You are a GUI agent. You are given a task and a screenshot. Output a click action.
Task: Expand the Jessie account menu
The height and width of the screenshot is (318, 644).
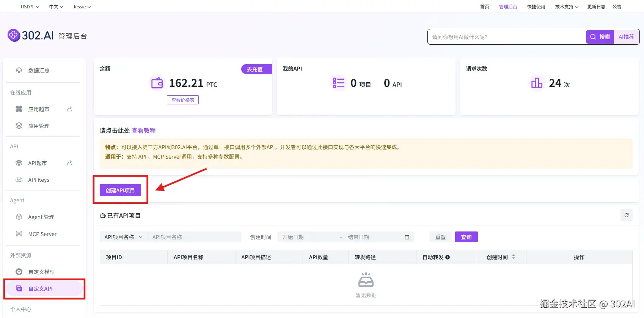coord(82,7)
